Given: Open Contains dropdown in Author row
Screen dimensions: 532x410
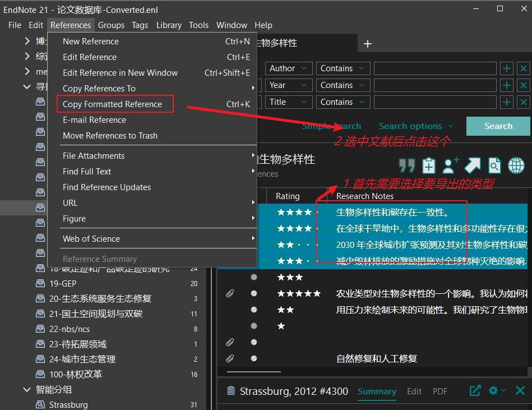Looking at the screenshot, I should [343, 68].
